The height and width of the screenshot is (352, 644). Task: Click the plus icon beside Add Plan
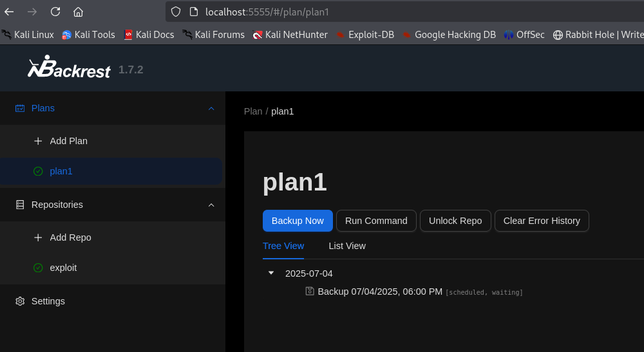point(38,141)
